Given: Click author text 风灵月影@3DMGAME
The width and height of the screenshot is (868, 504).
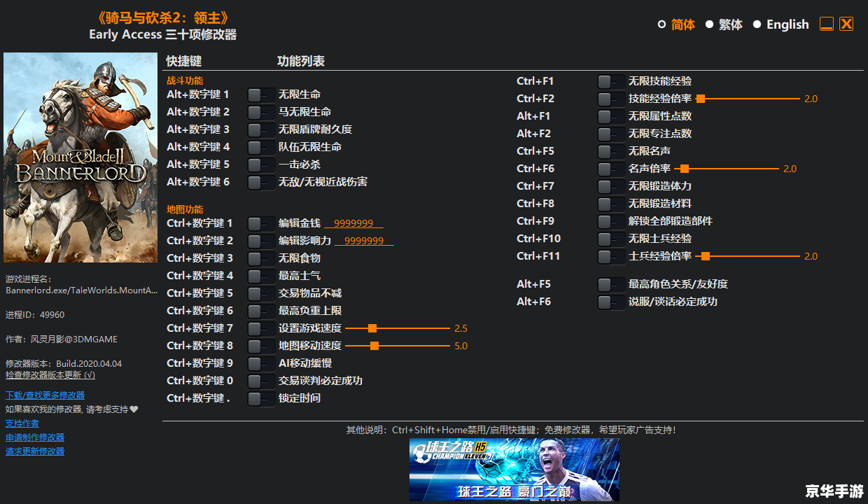Looking at the screenshot, I should click(74, 339).
